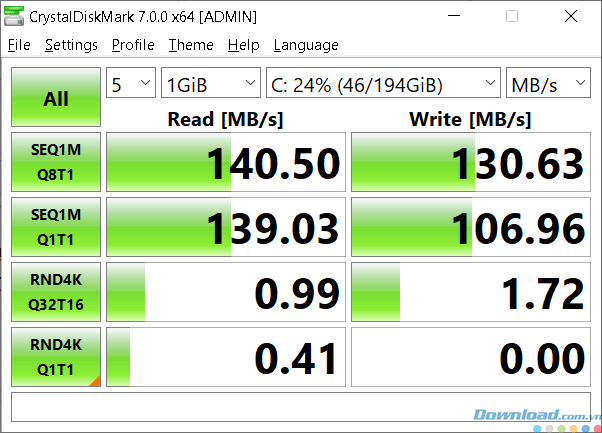Viewport: 602px width, 433px height.
Task: Open the Settings menu
Action: (71, 45)
